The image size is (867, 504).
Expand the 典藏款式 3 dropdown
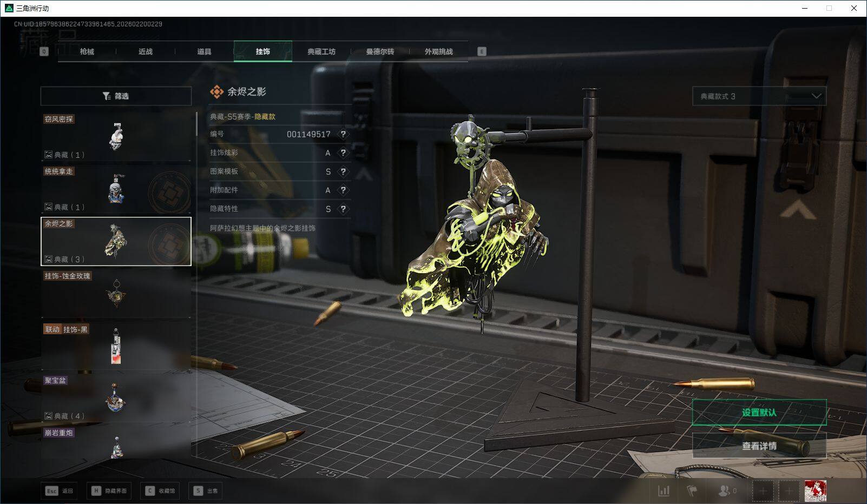coord(759,96)
